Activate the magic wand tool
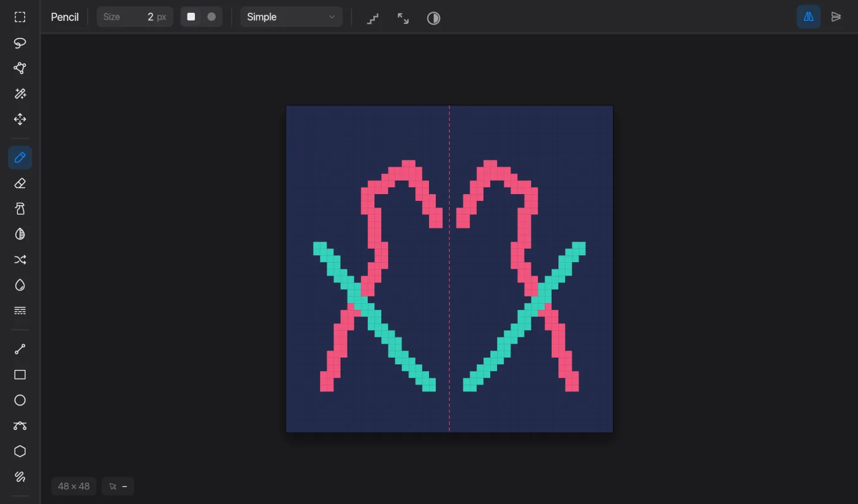The image size is (858, 504). [20, 94]
